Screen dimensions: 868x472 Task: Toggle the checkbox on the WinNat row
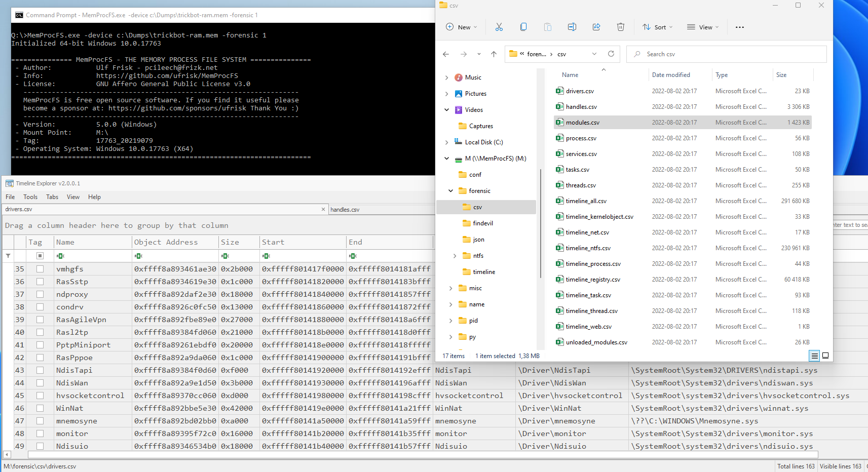point(40,408)
